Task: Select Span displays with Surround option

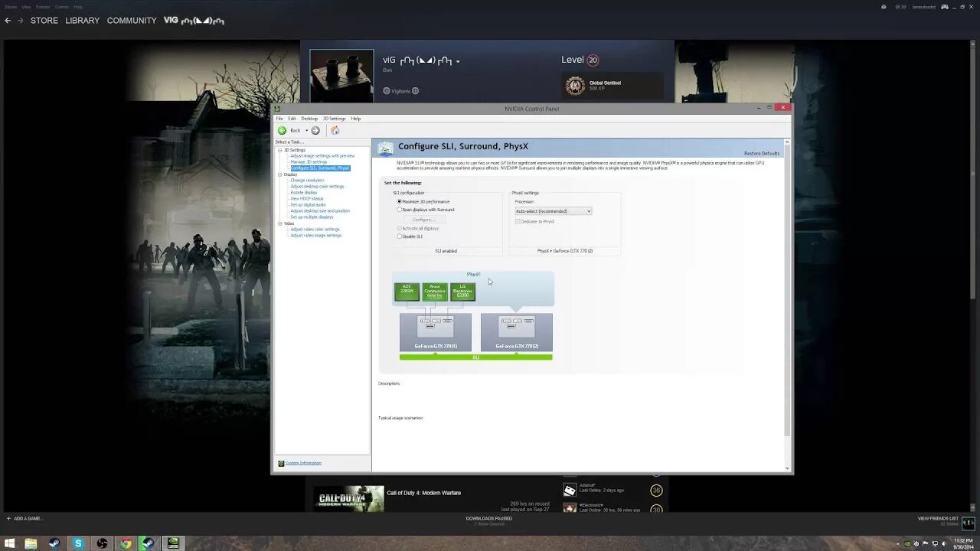Action: click(x=400, y=210)
